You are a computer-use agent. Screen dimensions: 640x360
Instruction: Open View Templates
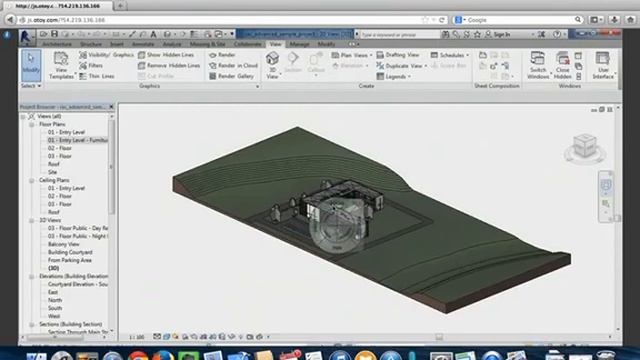(x=61, y=65)
